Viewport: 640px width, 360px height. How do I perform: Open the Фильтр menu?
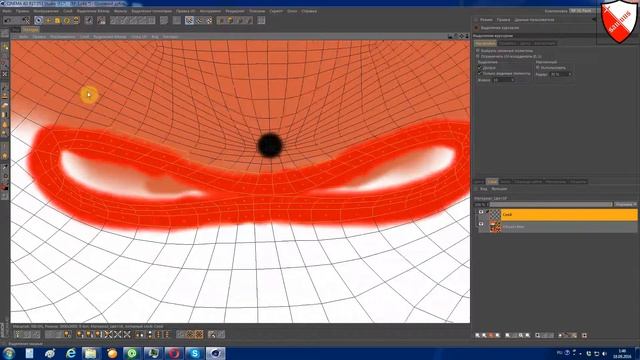pyautogui.click(x=120, y=11)
